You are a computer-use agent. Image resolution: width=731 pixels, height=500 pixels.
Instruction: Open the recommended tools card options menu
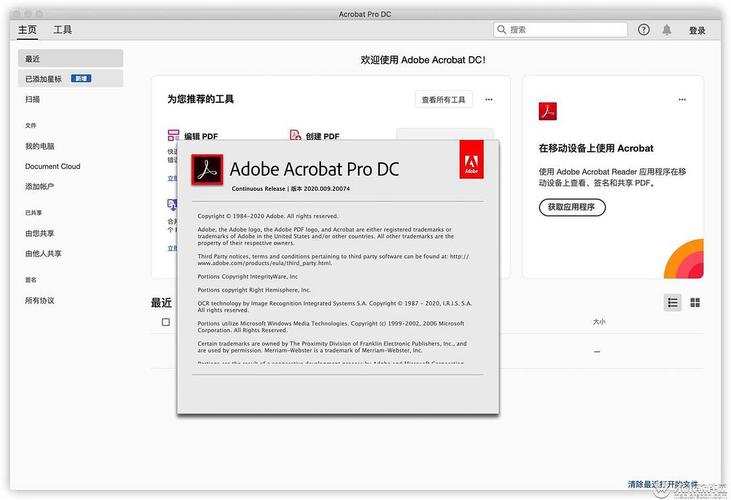coord(489,99)
